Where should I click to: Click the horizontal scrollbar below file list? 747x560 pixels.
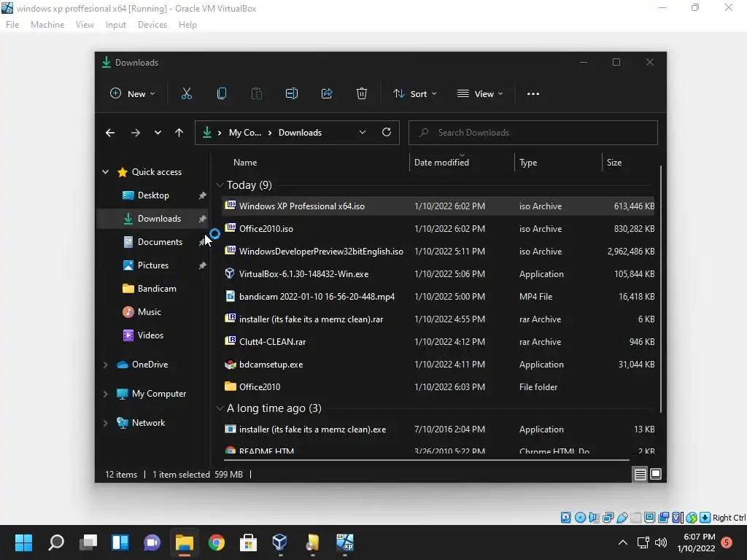tap(426, 460)
